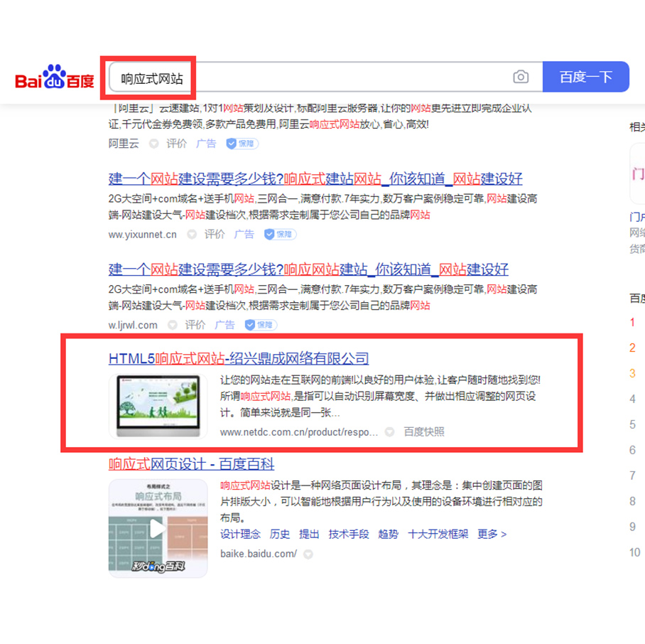Play the 响应式布局 video thumbnail
The height and width of the screenshot is (644, 645).
click(x=158, y=528)
